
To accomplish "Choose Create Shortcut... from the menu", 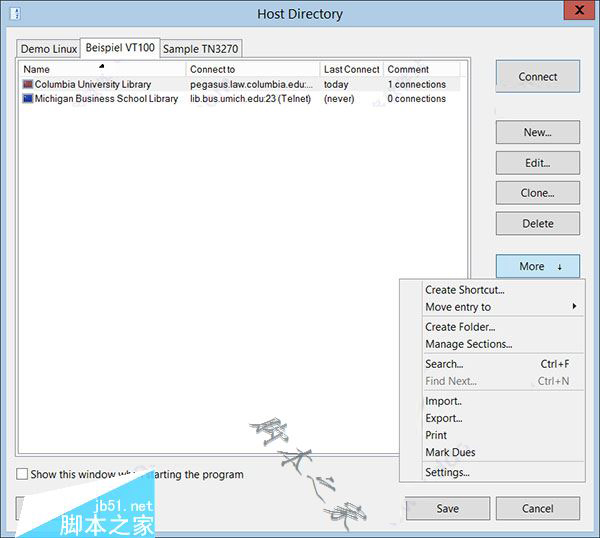I will coord(464,290).
